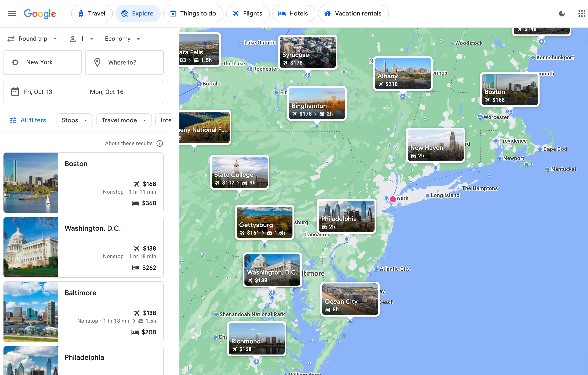
Task: Select Shenandoah National Park marker
Action: click(216, 314)
